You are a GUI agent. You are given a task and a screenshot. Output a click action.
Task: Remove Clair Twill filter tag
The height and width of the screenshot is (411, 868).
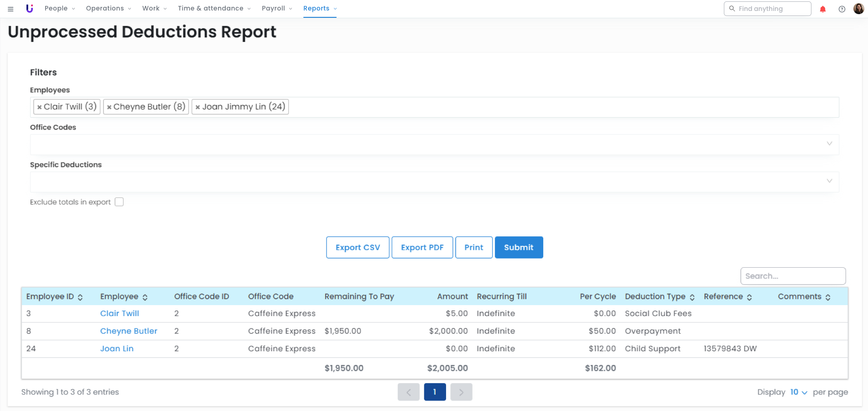(40, 107)
